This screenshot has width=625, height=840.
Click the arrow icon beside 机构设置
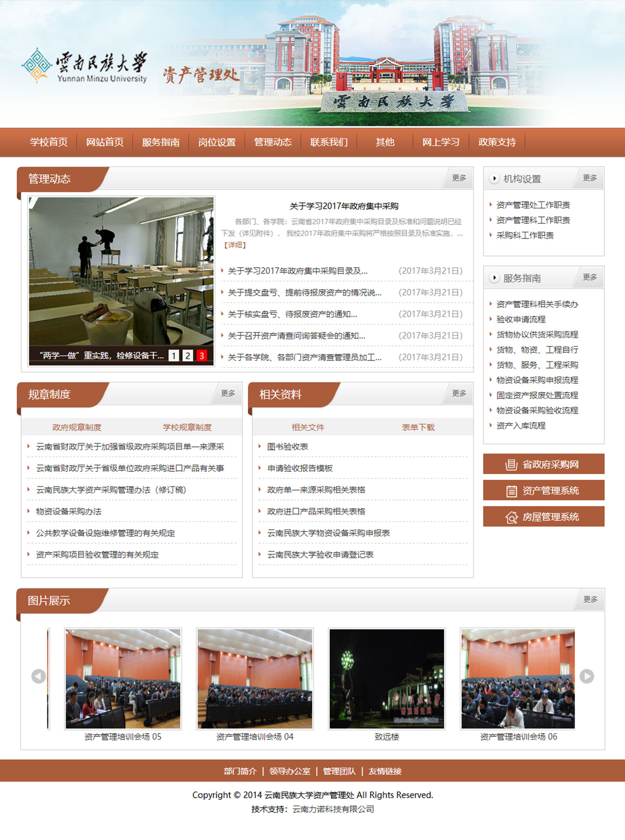494,179
